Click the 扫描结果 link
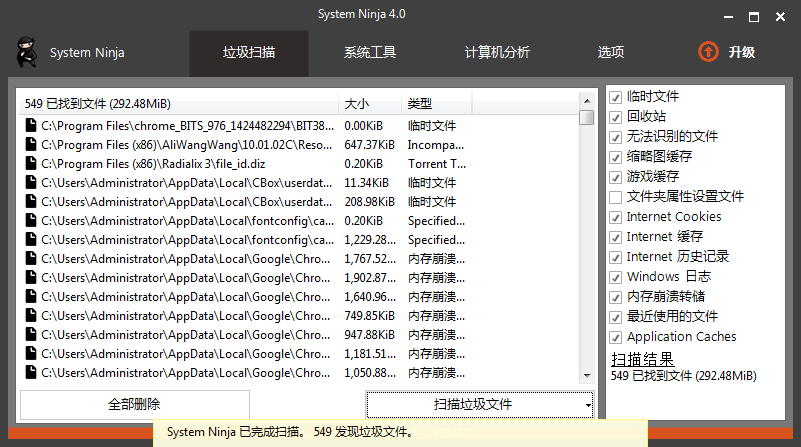Image resolution: width=801 pixels, height=447 pixels. tap(642, 360)
